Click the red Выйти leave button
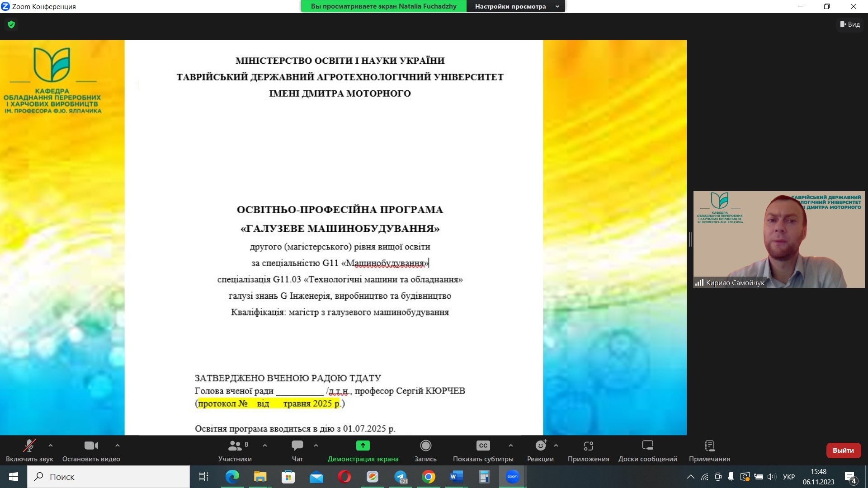Image resolution: width=868 pixels, height=488 pixels. tap(843, 450)
